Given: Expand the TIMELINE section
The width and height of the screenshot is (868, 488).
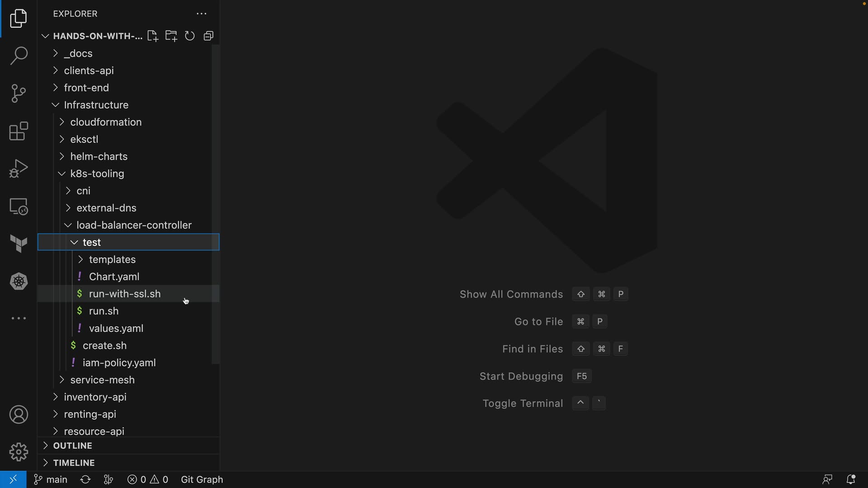Looking at the screenshot, I should click(x=74, y=463).
